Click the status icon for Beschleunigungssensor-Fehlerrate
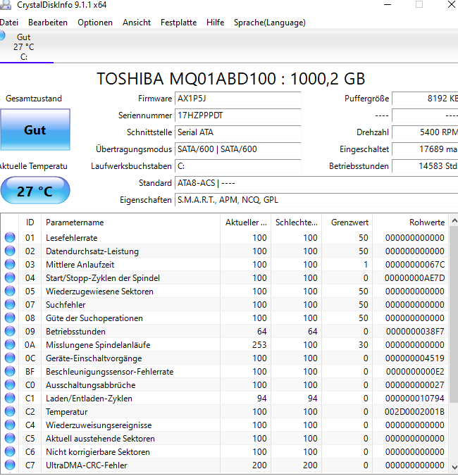 tap(10, 371)
